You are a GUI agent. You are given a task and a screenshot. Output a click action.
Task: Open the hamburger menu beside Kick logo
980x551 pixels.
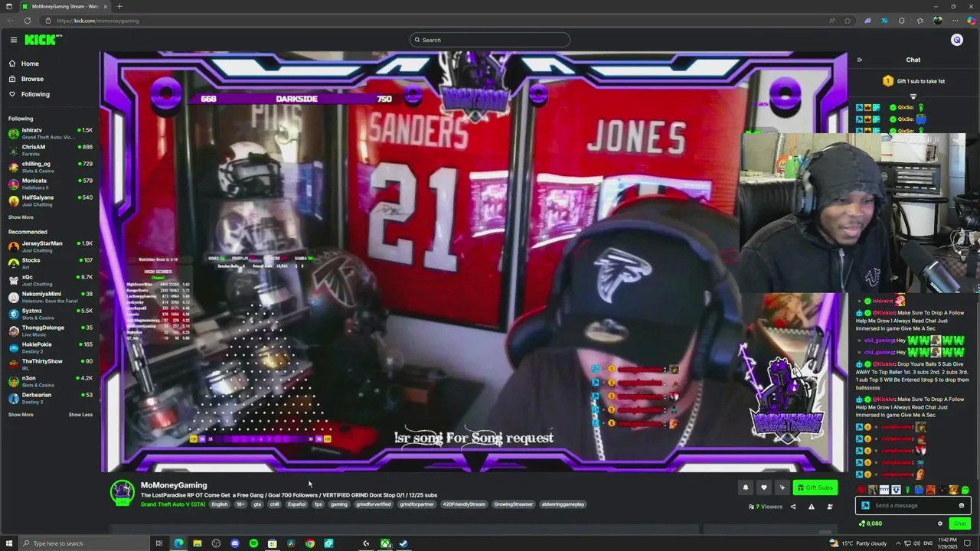click(x=13, y=40)
